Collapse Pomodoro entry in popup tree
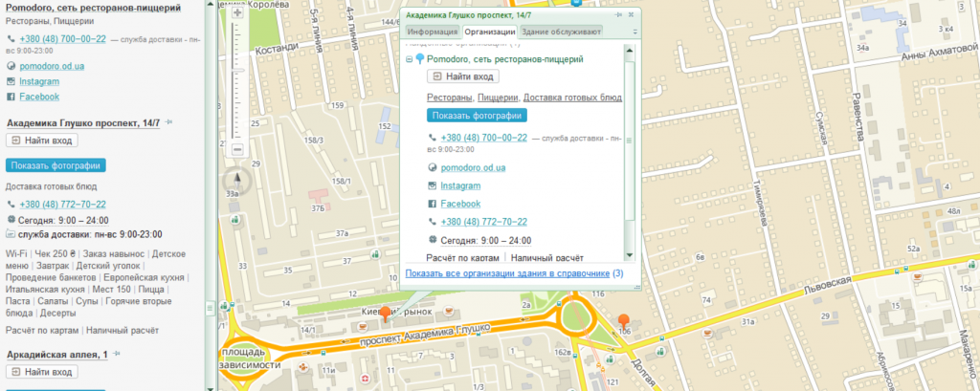Image resolution: width=980 pixels, height=391 pixels. pyautogui.click(x=410, y=59)
